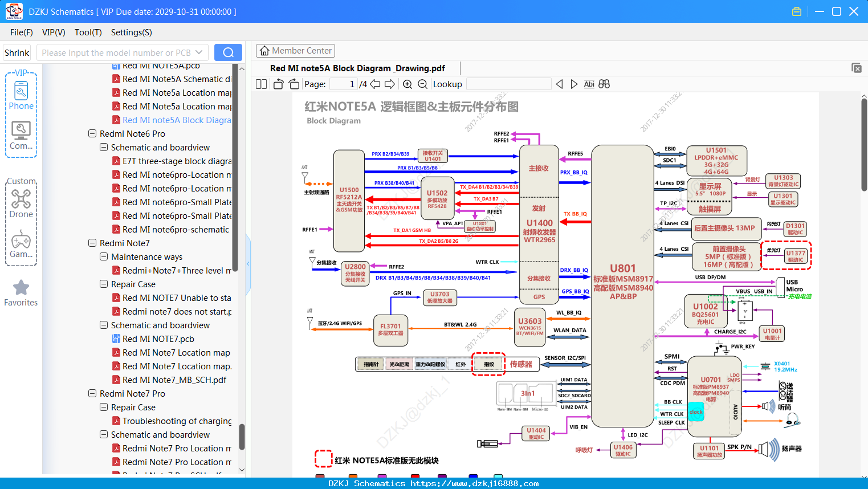Click the Lookup text field
The image size is (868, 489).
click(x=508, y=84)
